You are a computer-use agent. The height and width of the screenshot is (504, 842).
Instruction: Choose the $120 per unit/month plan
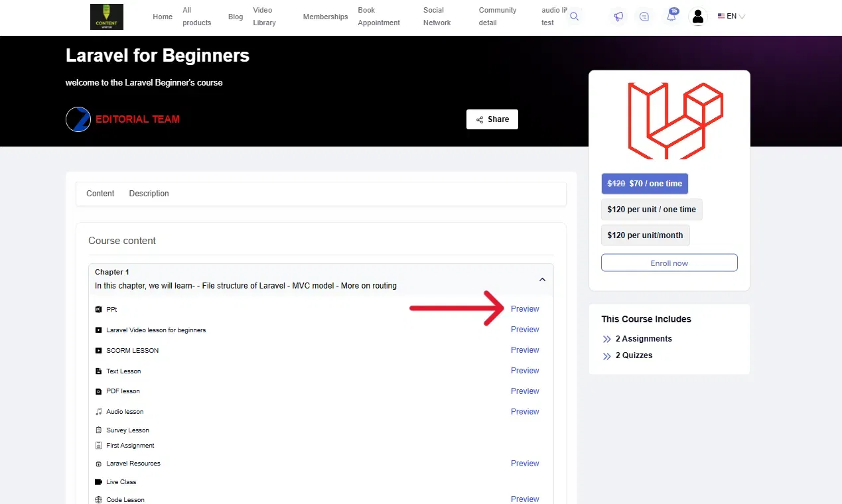click(x=645, y=235)
